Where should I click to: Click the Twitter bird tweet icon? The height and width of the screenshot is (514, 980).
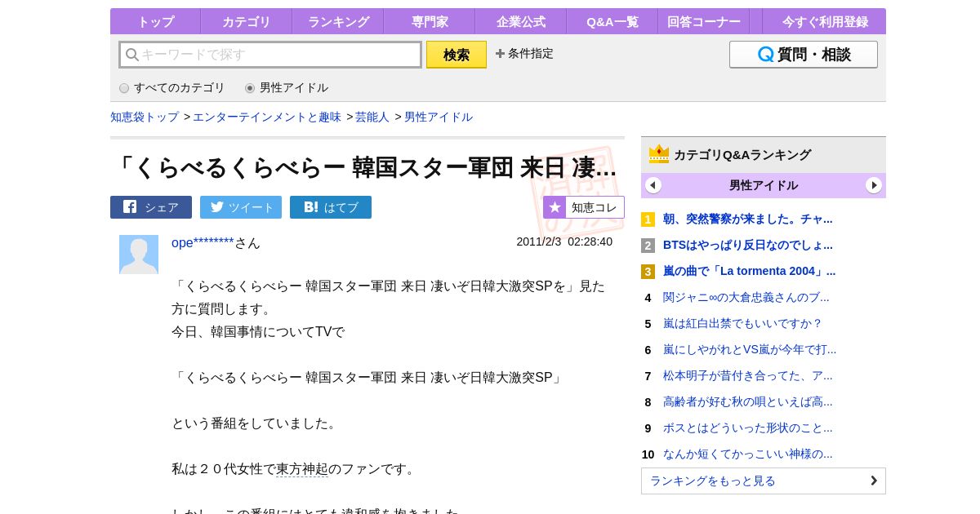click(217, 207)
